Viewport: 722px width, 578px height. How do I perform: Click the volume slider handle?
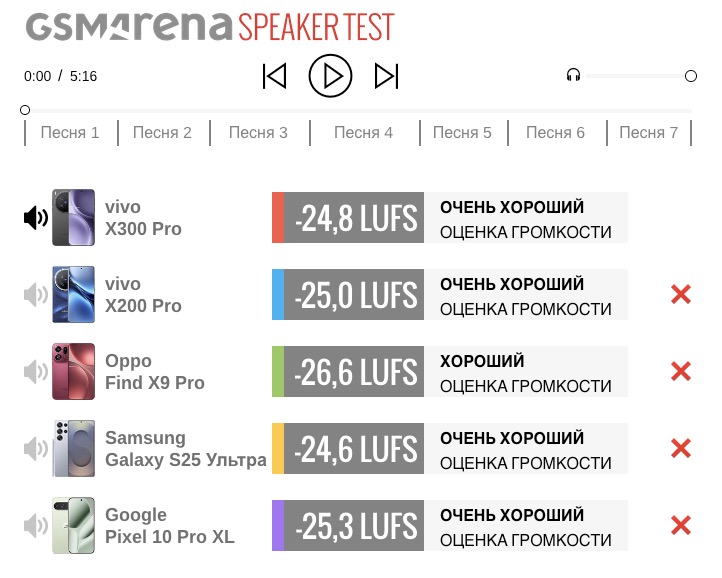[691, 76]
